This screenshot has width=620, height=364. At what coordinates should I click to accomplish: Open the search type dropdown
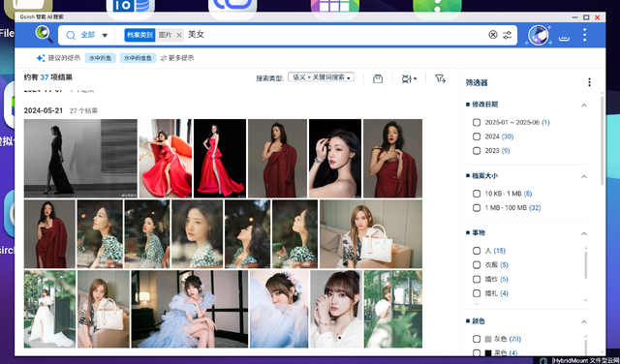point(321,77)
